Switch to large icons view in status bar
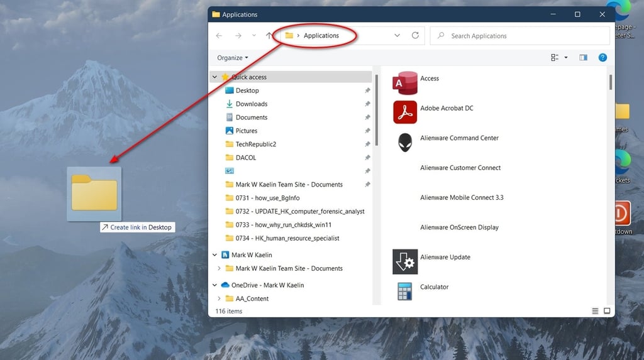 point(607,311)
